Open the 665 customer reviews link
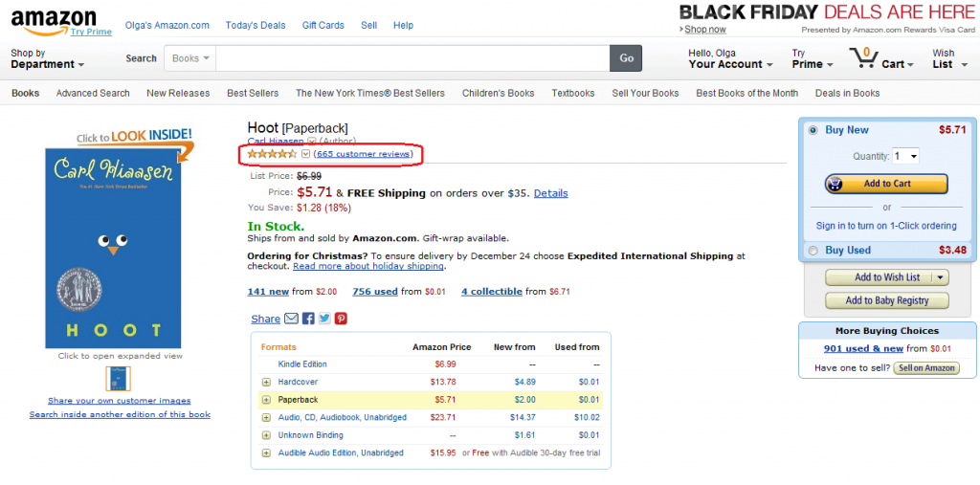This screenshot has width=980, height=485. (363, 154)
